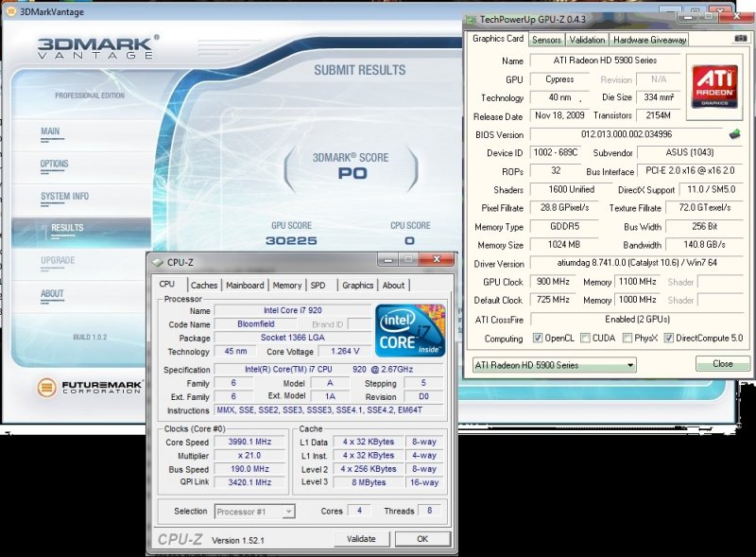Click the GPU Clock 900 MHz field
The width and height of the screenshot is (756, 557).
553,282
